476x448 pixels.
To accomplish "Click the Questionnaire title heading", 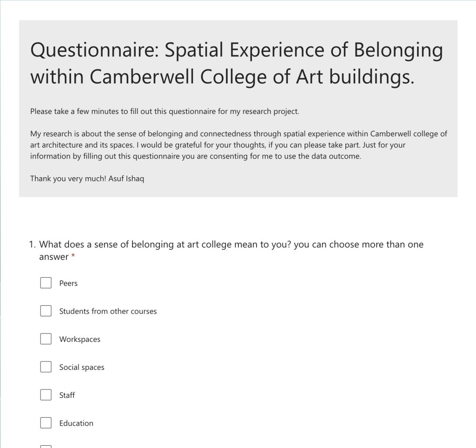I will pos(237,63).
